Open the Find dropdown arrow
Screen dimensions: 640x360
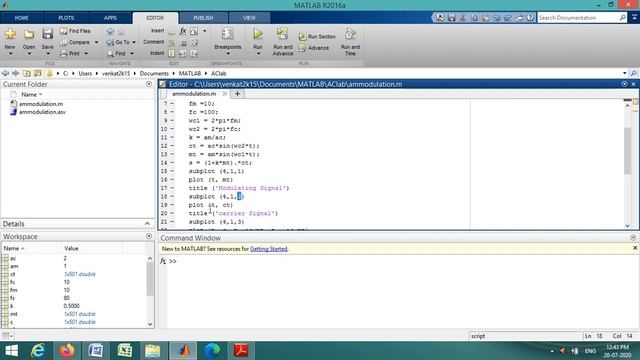click(x=132, y=53)
